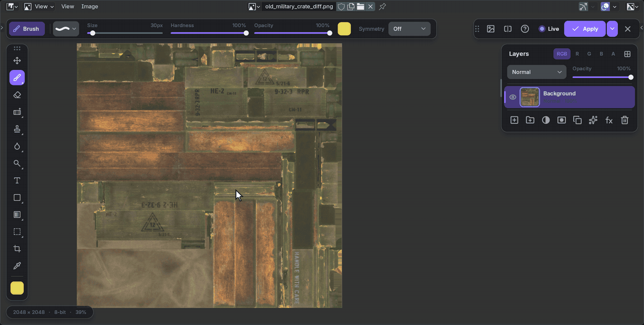Expand the Apply options arrow
Screen dimensions: 644x325
point(612,29)
